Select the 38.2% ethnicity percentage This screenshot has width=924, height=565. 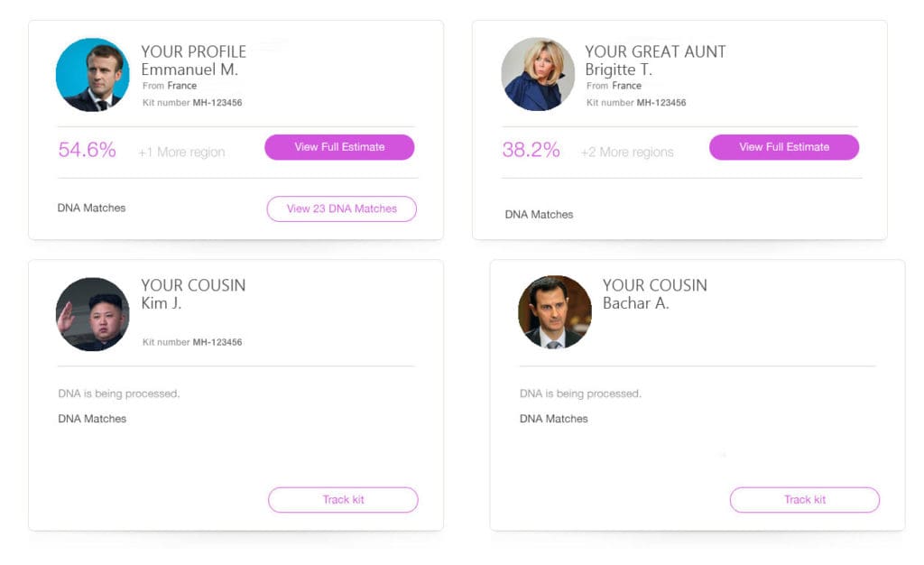[x=531, y=150]
